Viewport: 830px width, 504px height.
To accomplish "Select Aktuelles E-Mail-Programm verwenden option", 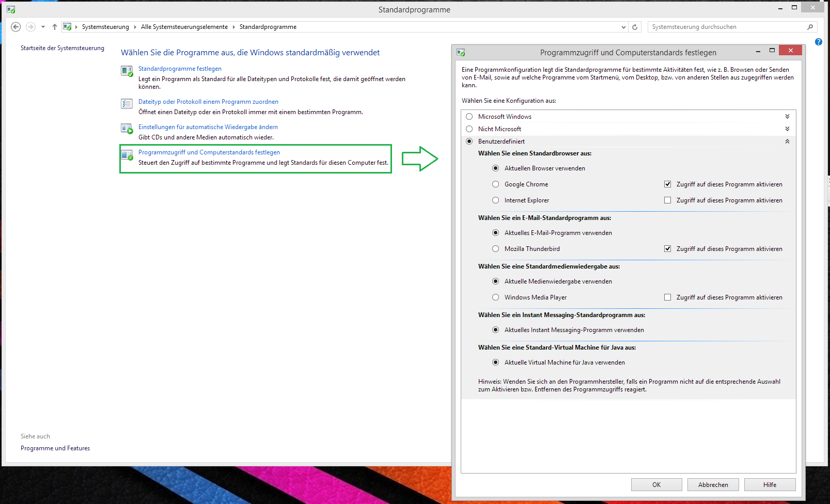I will [496, 233].
